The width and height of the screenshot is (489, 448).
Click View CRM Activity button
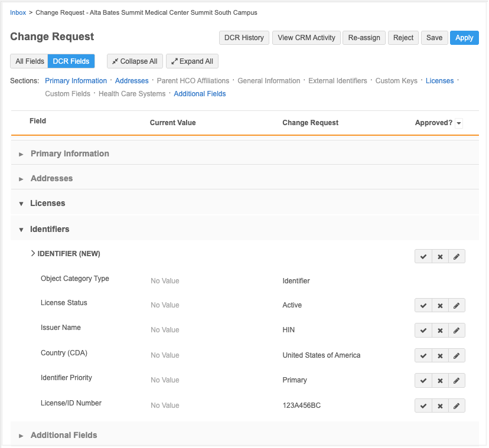point(307,38)
